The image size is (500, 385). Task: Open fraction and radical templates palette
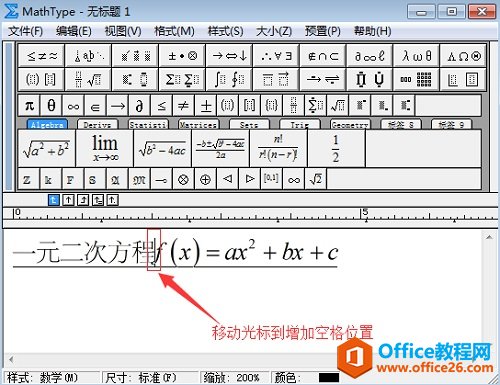[88, 79]
